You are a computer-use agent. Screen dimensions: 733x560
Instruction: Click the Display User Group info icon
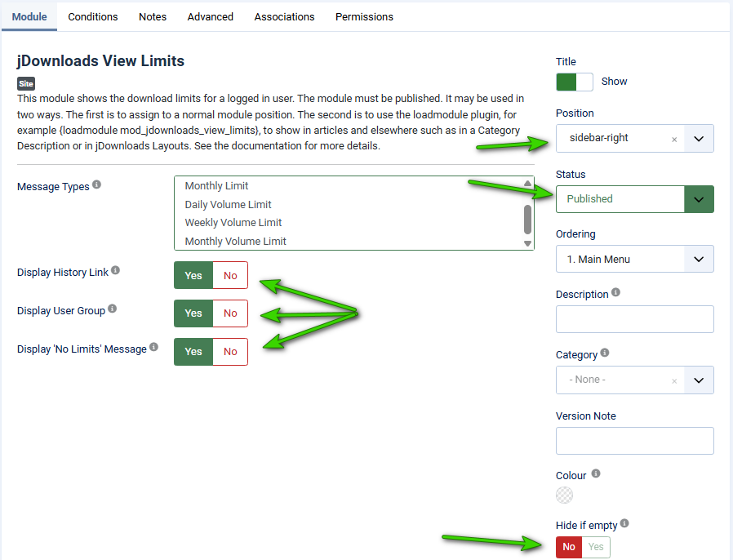pyautogui.click(x=112, y=309)
